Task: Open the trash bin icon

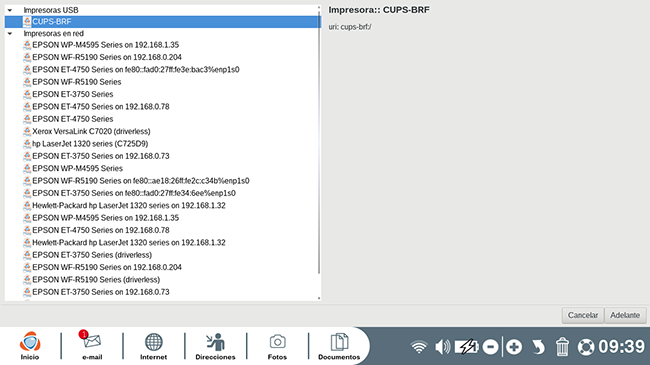Action: [x=562, y=347]
